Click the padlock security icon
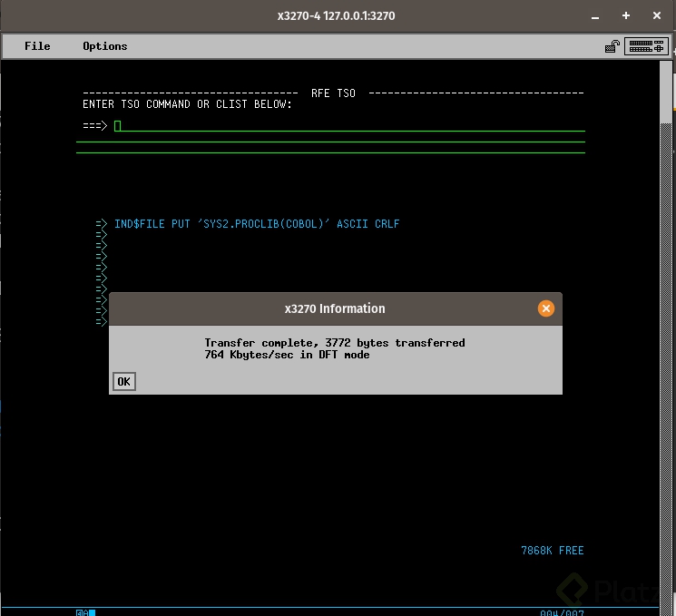This screenshot has height=616, width=676. (612, 46)
